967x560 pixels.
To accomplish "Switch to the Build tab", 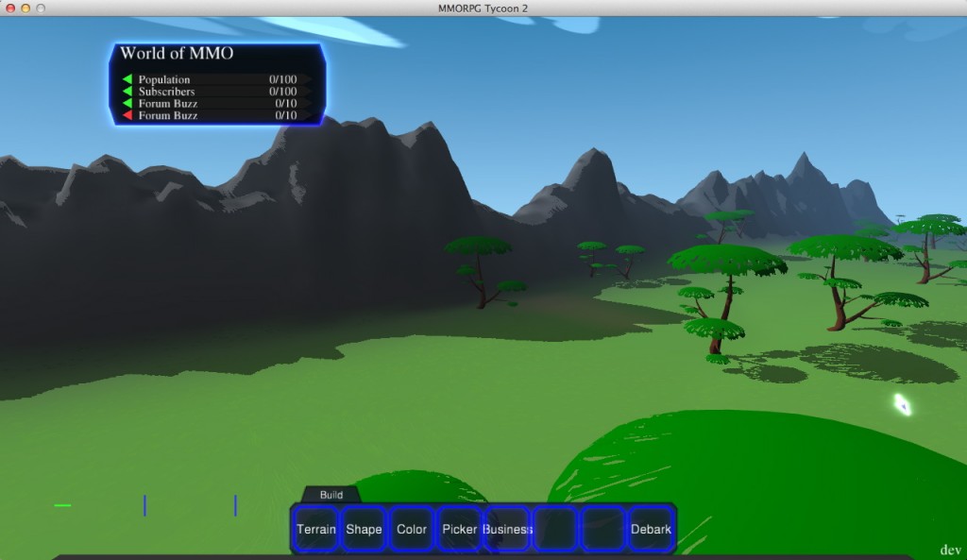I will tap(331, 495).
